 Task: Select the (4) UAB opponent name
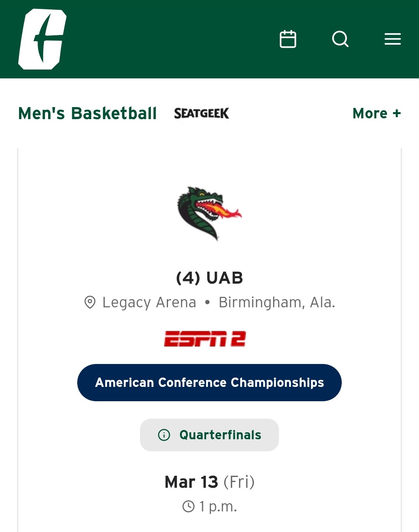209,278
